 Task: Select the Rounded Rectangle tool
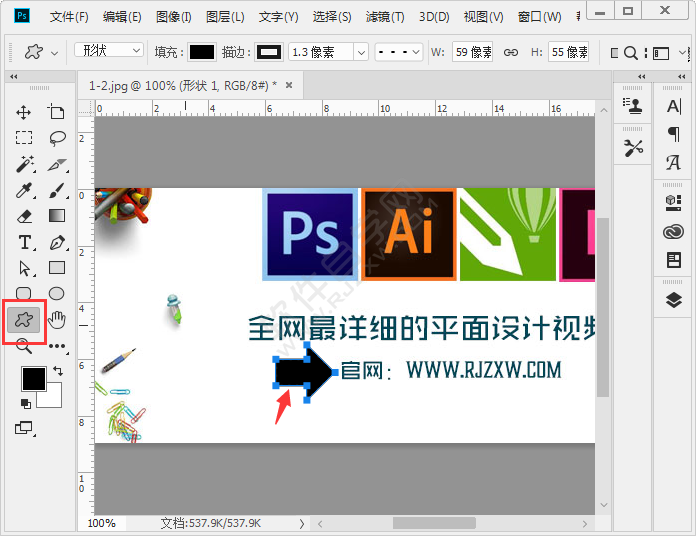[24, 293]
